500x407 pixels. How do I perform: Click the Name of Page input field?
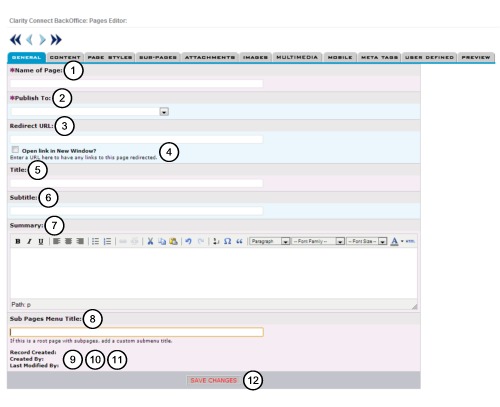137,83
